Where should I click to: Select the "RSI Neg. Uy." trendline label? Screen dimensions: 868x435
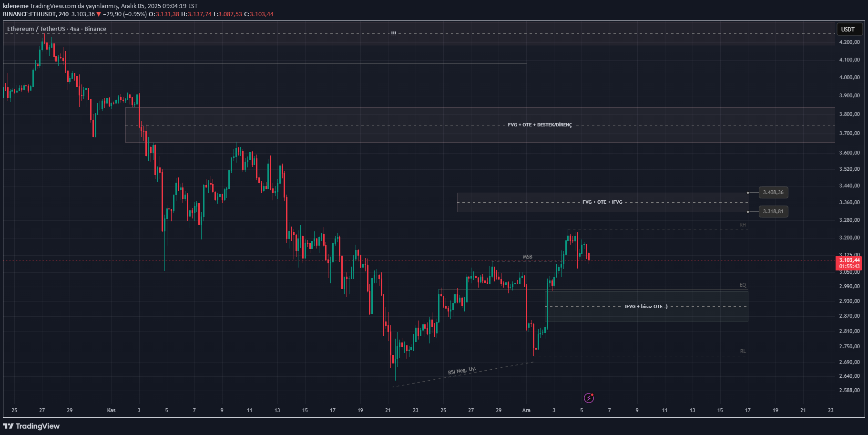click(461, 371)
